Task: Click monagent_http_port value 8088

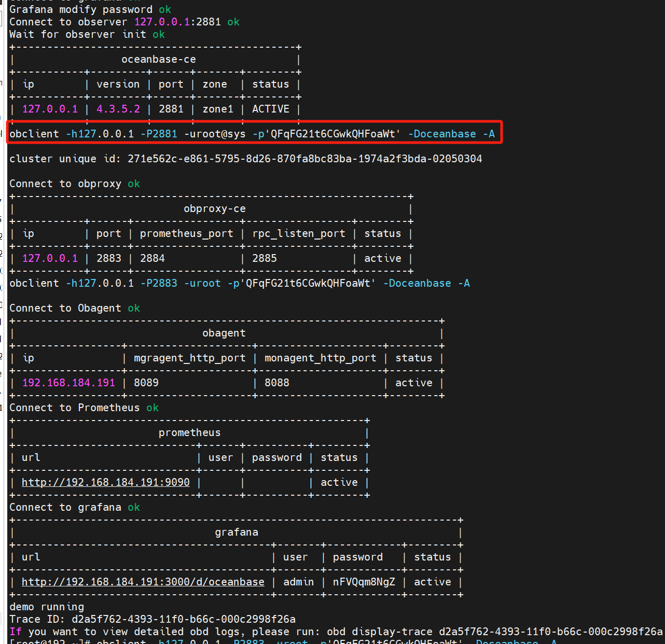Action: (277, 383)
